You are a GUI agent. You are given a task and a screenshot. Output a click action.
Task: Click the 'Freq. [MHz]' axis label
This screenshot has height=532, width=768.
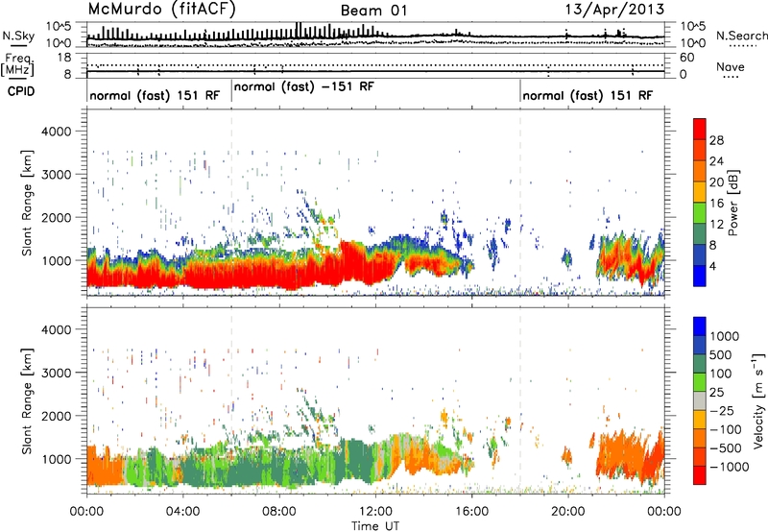click(x=18, y=66)
